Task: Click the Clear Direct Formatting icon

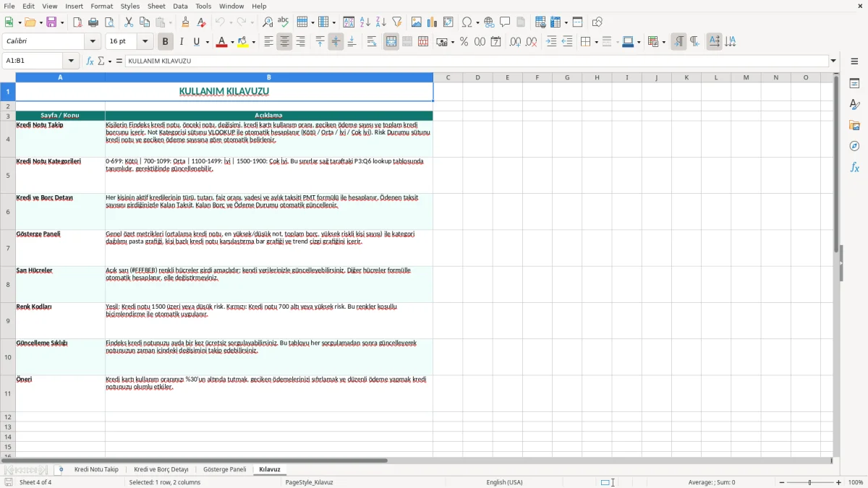Action: coord(202,22)
